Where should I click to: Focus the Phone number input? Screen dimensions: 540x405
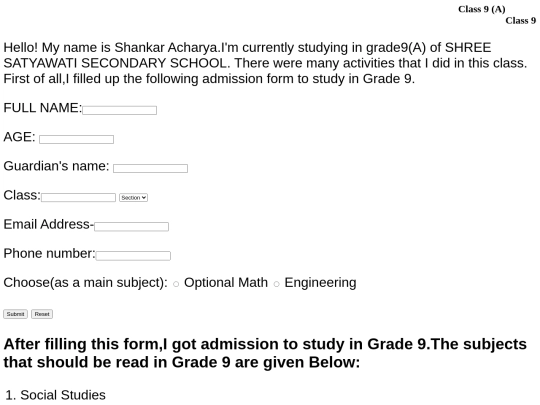pos(133,256)
